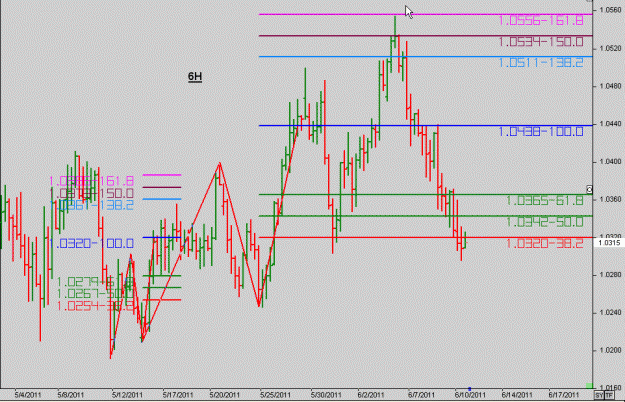The height and width of the screenshot is (402, 625).
Task: Click the 6/2/2011 date on time axis
Action: point(371,395)
